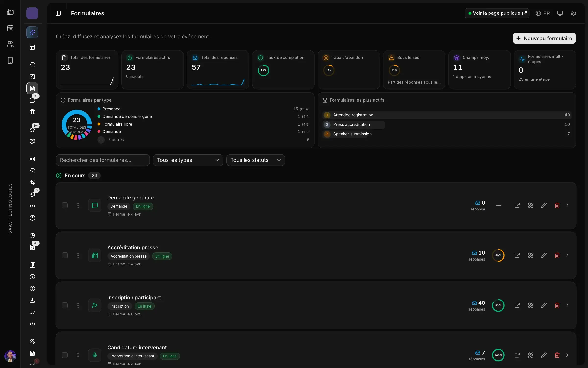The height and width of the screenshot is (368, 588).
Task: Open the design tools icon for Demande générale
Action: [530, 205]
